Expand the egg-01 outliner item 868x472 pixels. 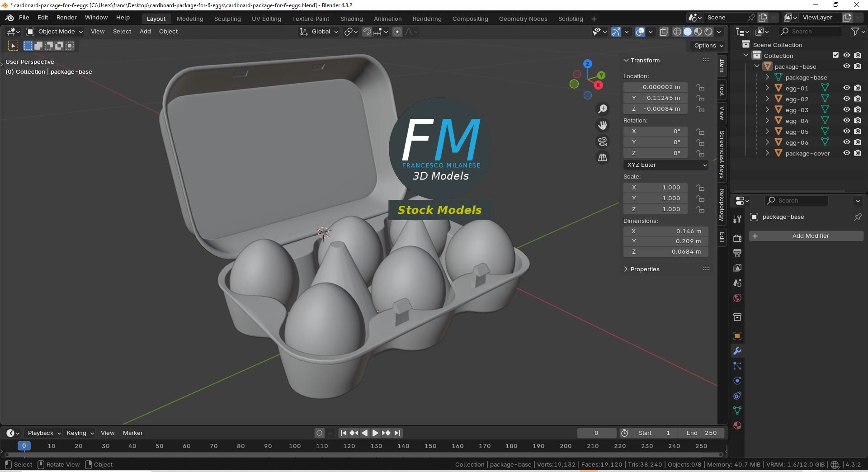(767, 88)
